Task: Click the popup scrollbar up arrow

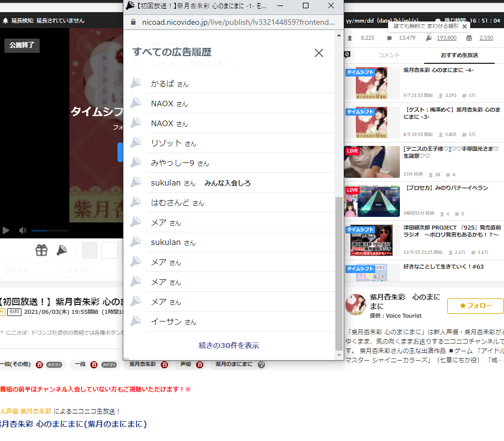Action: click(x=339, y=35)
